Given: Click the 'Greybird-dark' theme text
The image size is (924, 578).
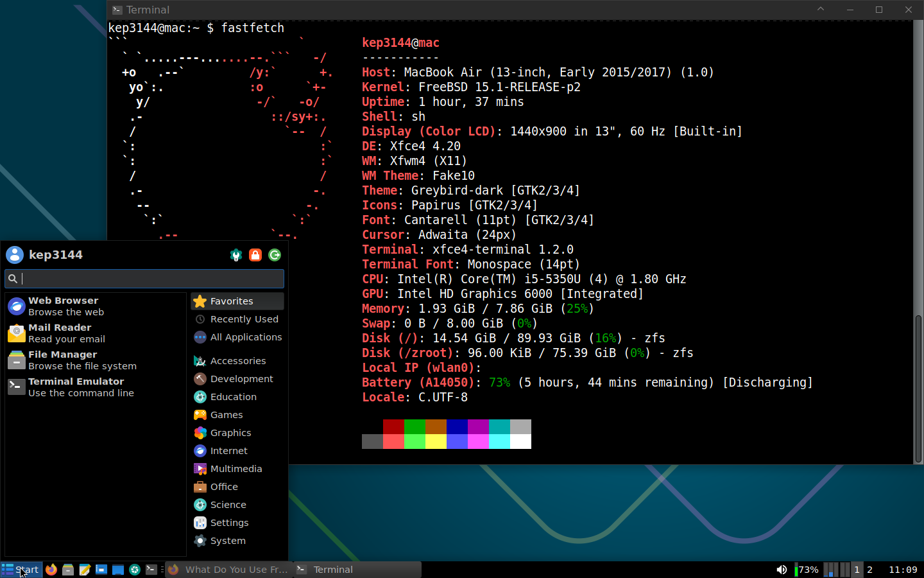Looking at the screenshot, I should 457,191.
